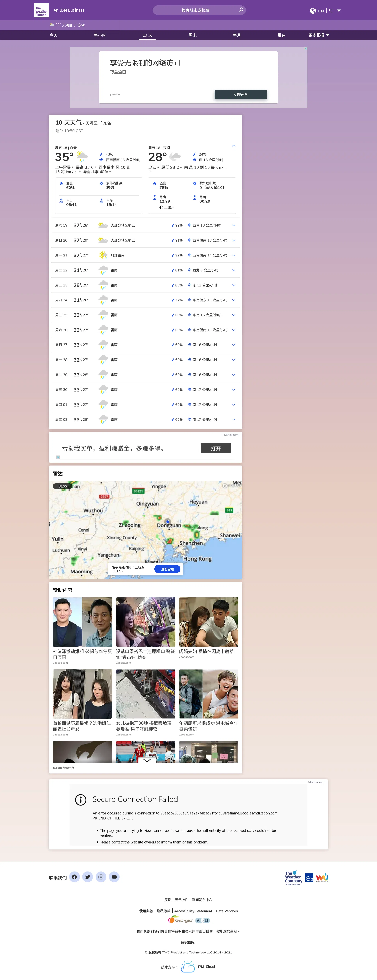Open the YouTube social icon
The width and height of the screenshot is (377, 980).
[x=114, y=877]
